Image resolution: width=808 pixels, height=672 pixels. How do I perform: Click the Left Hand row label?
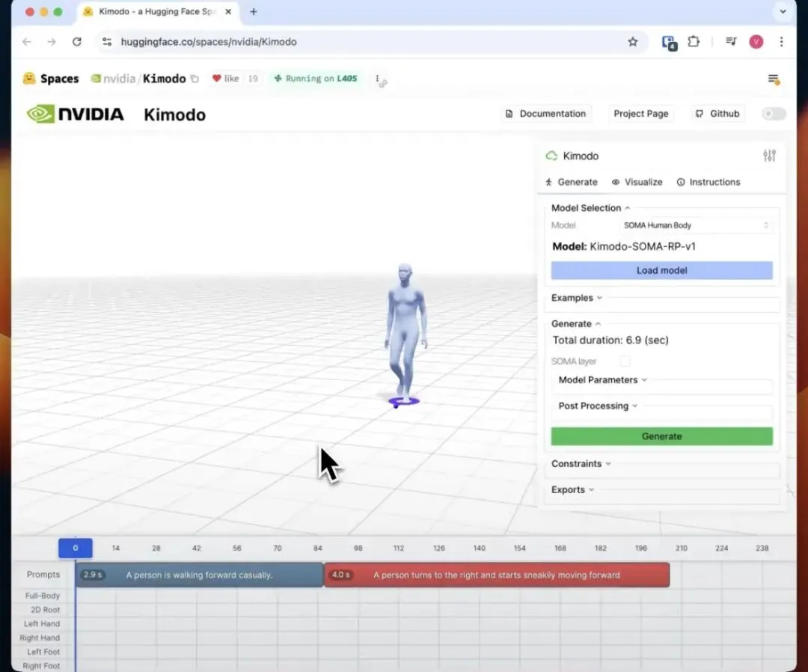pyautogui.click(x=42, y=623)
